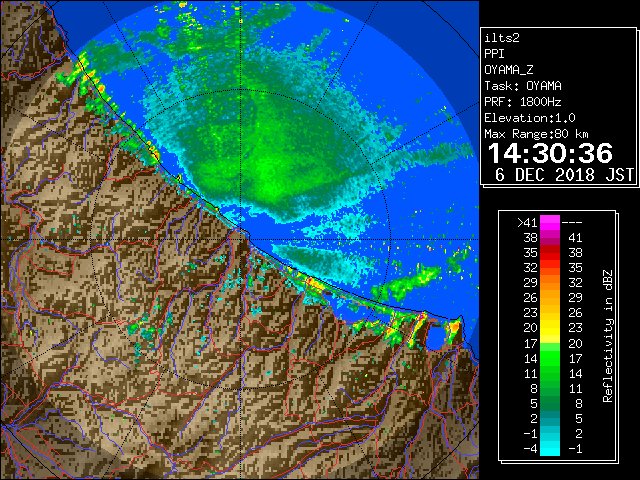Click the 'PRF: 1800Hz' value

523,102
